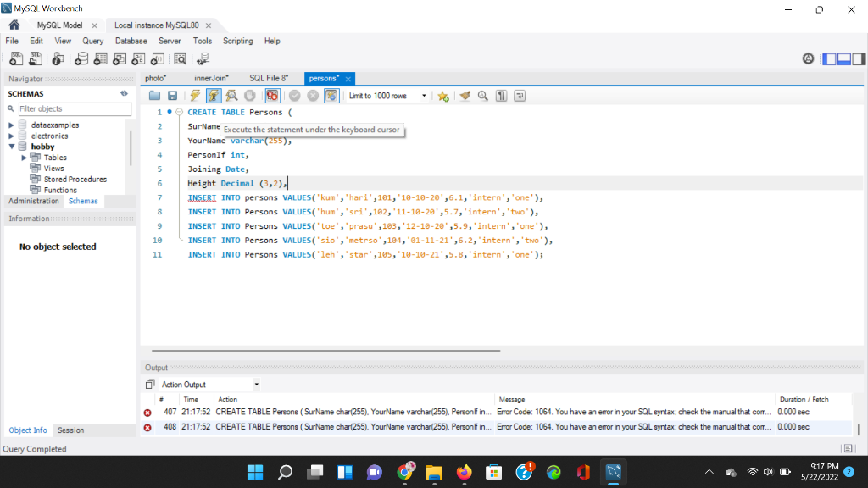The image size is (868, 488).
Task: Toggle word wrapping in editor
Action: click(520, 96)
